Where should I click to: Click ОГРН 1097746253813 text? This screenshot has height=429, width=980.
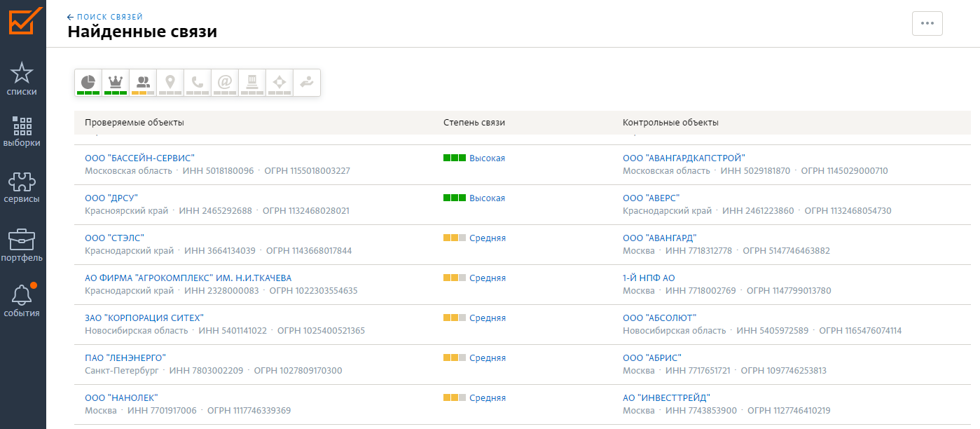784,371
